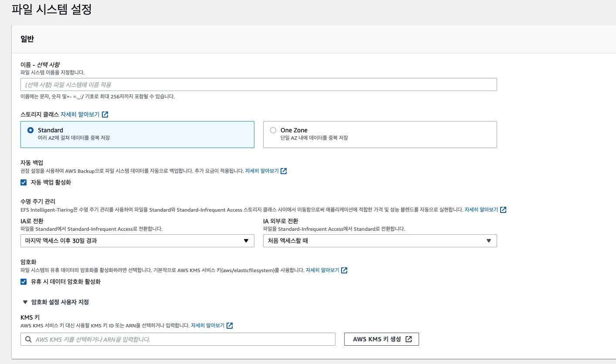Open the IA로 전환 dropdown
Viewport: 616px width, 364px height.
[x=137, y=241]
